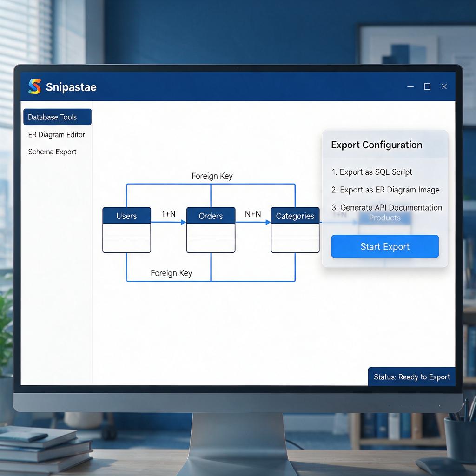Click the 1+N relationship label
476x476 pixels.
pyautogui.click(x=168, y=214)
